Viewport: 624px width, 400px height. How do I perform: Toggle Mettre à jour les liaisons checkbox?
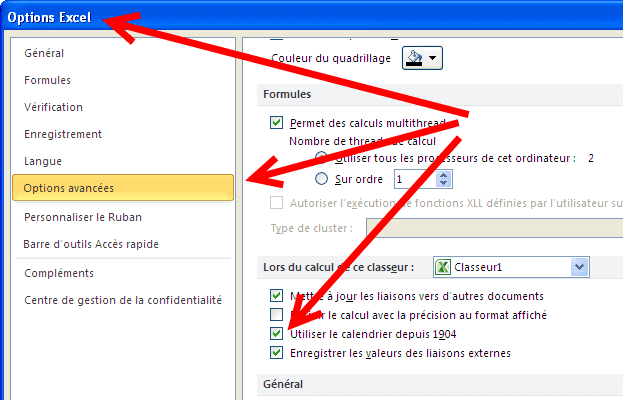point(276,296)
